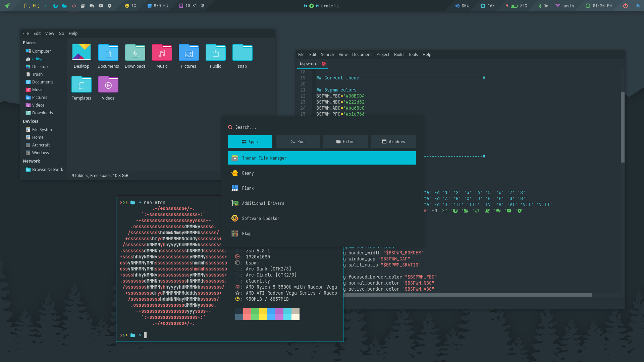Select Archcraft device in Thunar sidebar

pos(41,145)
